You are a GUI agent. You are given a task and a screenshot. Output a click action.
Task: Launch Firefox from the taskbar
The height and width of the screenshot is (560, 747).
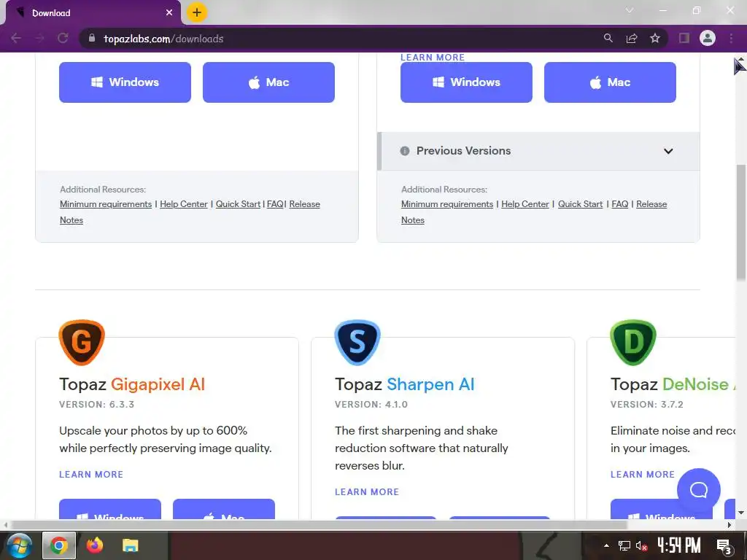pos(95,545)
